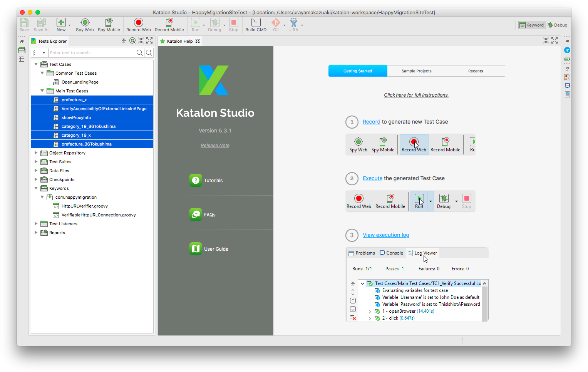The height and width of the screenshot is (372, 588).
Task: Click the blue X variables icon in right sidebar
Action: (x=567, y=50)
